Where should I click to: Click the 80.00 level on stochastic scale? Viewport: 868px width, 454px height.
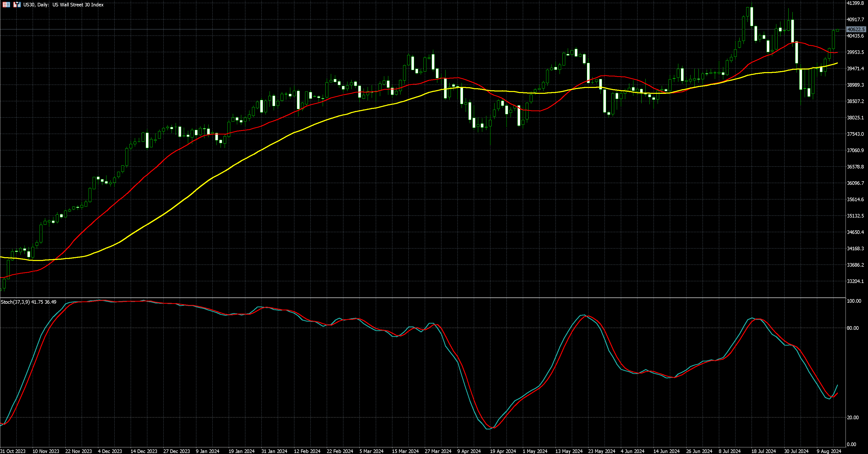click(x=852, y=328)
